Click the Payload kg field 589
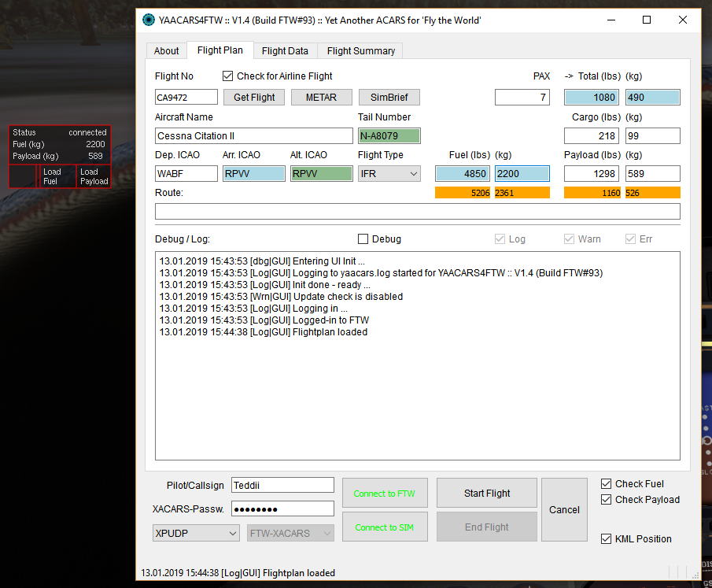The width and height of the screenshot is (712, 588). (652, 174)
